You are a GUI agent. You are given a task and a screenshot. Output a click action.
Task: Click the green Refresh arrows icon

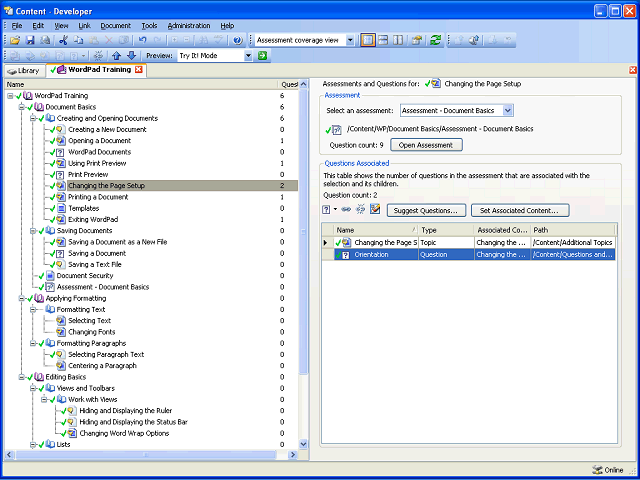436,40
